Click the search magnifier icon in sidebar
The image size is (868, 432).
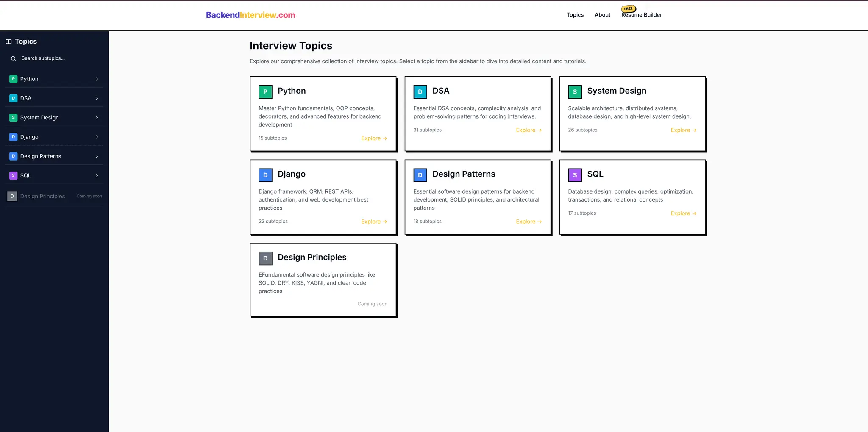(14, 58)
